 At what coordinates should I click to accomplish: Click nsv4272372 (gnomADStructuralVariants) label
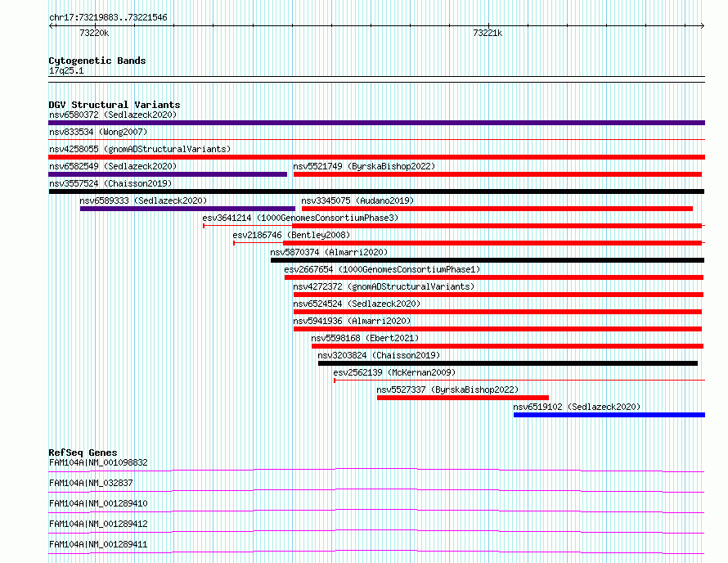click(384, 286)
